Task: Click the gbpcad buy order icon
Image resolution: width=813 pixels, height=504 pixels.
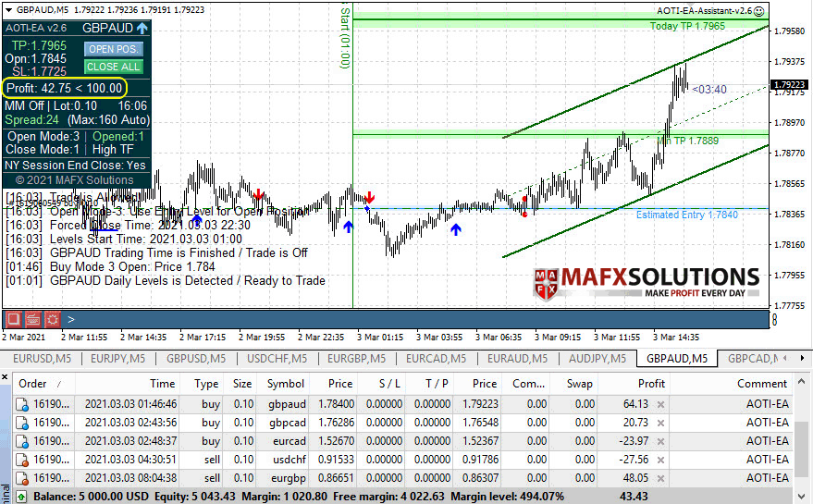Action: pos(22,423)
